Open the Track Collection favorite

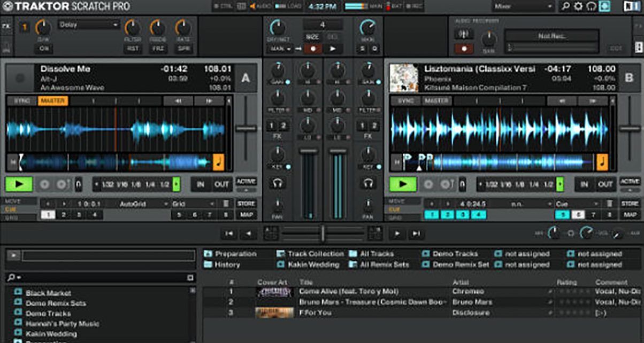[310, 254]
